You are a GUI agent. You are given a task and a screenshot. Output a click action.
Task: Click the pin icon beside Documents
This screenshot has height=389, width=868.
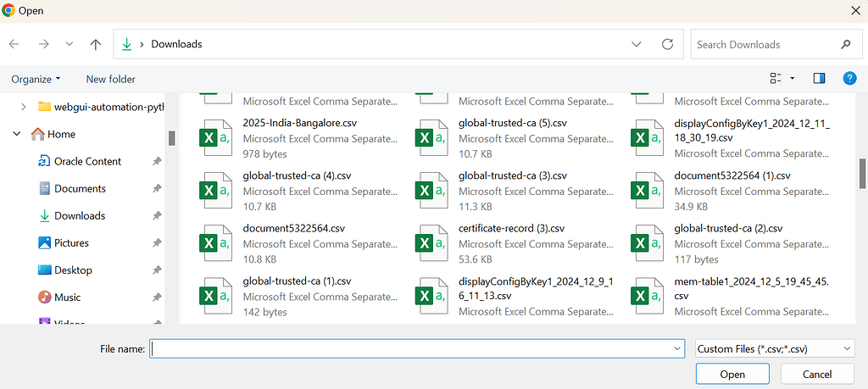pyautogui.click(x=157, y=189)
